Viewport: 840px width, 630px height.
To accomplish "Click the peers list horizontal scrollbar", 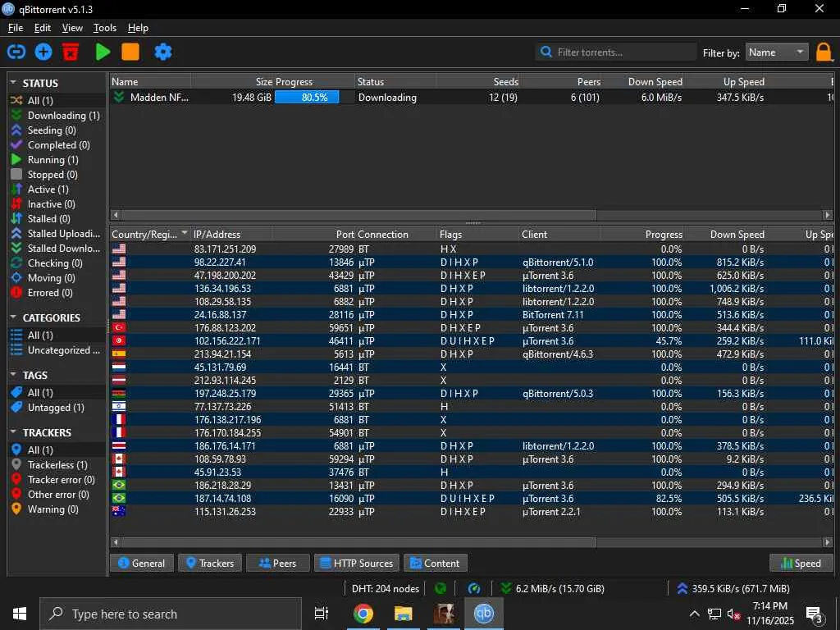I will (x=359, y=542).
